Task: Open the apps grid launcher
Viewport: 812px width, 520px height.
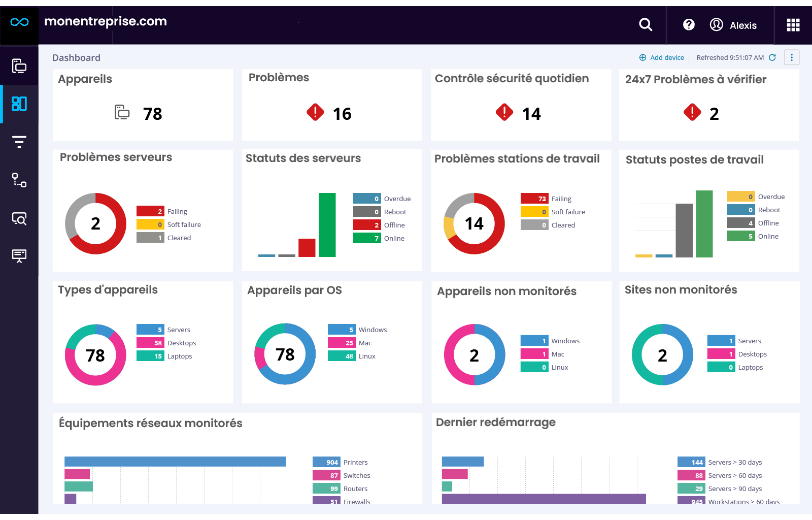Action: [x=793, y=25]
